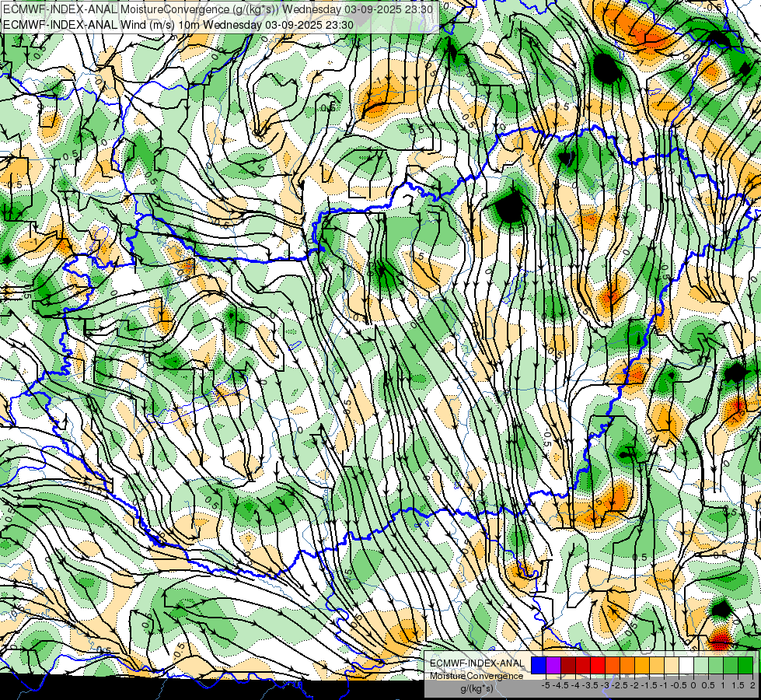Screen dimensions: 761x700
Task: Click the white legend swatch
Action: [x=686, y=666]
